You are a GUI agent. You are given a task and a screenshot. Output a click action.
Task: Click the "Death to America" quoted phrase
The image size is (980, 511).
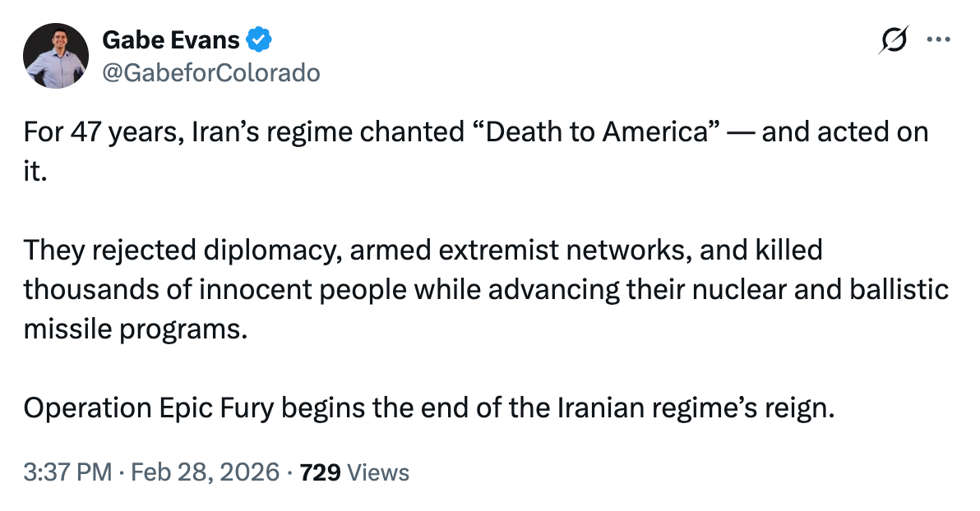coord(597,132)
